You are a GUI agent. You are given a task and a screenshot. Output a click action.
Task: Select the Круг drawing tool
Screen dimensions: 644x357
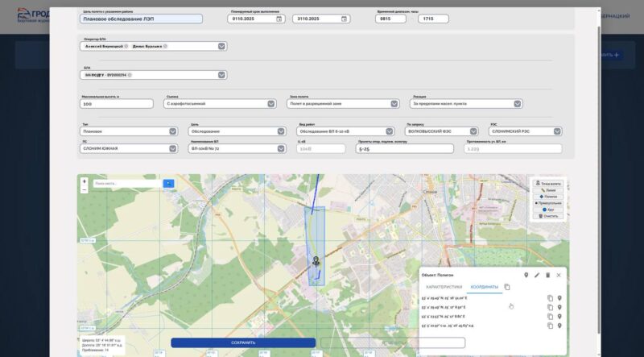coord(547,210)
